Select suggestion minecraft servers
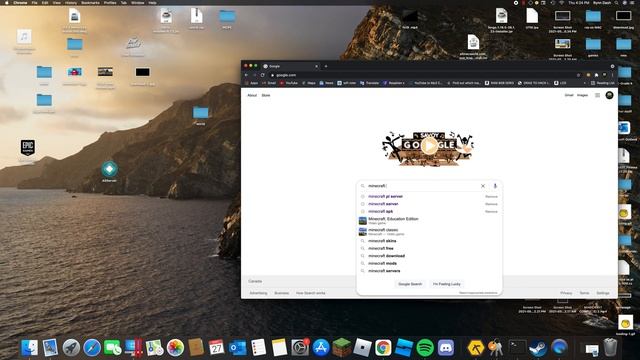The height and width of the screenshot is (360, 640). [x=384, y=271]
